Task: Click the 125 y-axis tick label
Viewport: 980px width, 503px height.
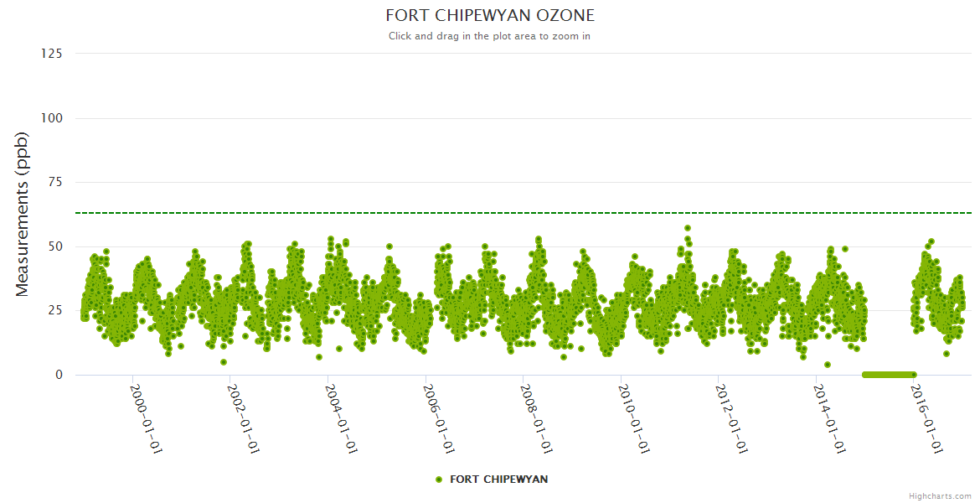Action: (x=51, y=54)
